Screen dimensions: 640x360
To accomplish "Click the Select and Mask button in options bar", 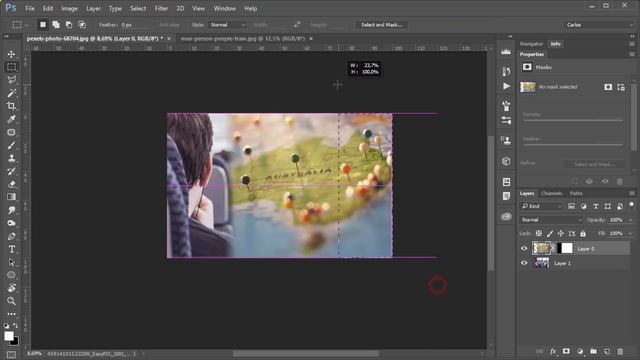I will pyautogui.click(x=381, y=25).
